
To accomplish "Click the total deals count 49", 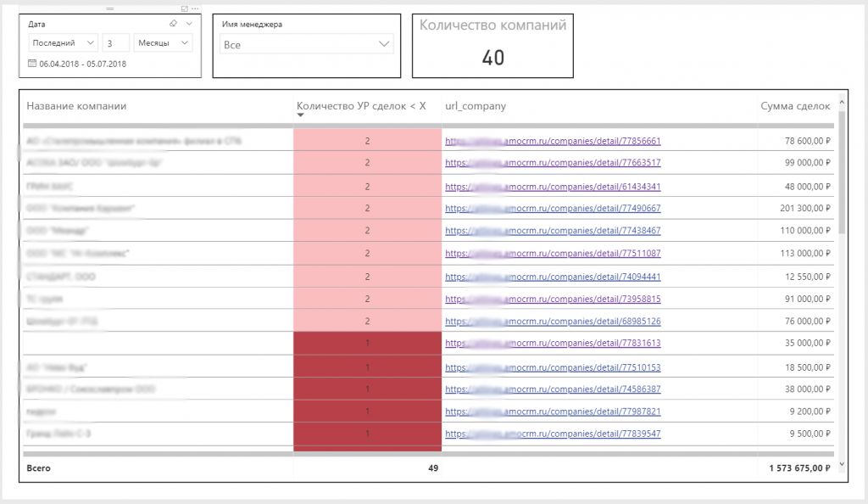I will (x=433, y=468).
